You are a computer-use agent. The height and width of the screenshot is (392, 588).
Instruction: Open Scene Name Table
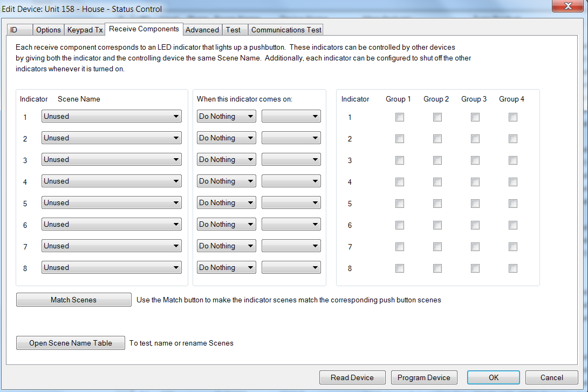71,343
